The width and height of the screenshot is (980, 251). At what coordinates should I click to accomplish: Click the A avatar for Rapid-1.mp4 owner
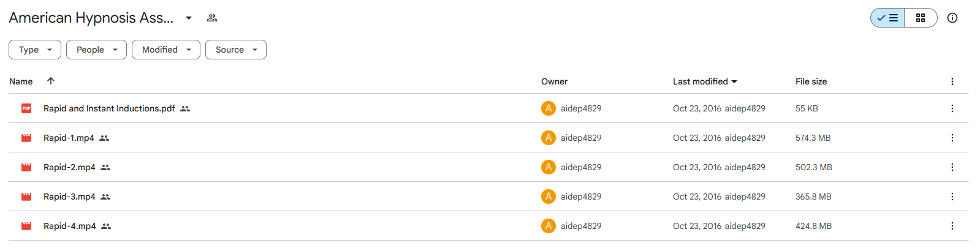point(549,138)
